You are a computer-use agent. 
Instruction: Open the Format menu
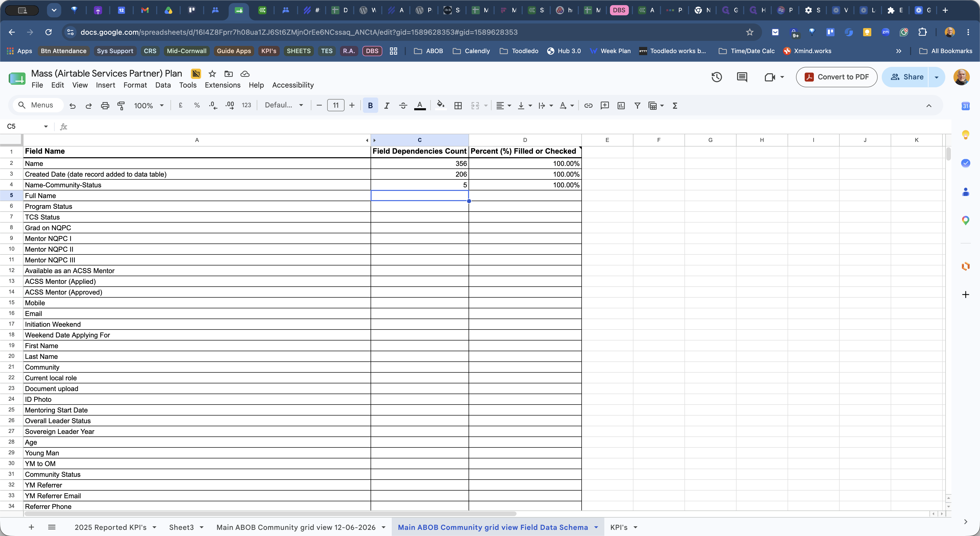135,85
